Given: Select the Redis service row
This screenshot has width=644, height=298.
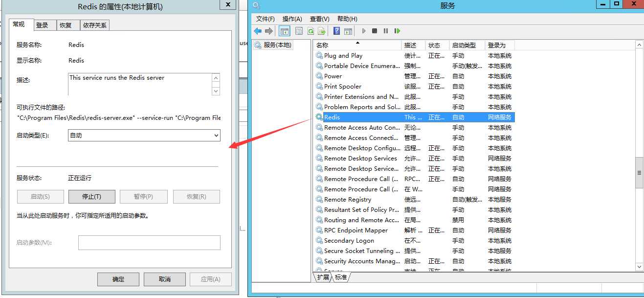Looking at the screenshot, I should tap(414, 117).
